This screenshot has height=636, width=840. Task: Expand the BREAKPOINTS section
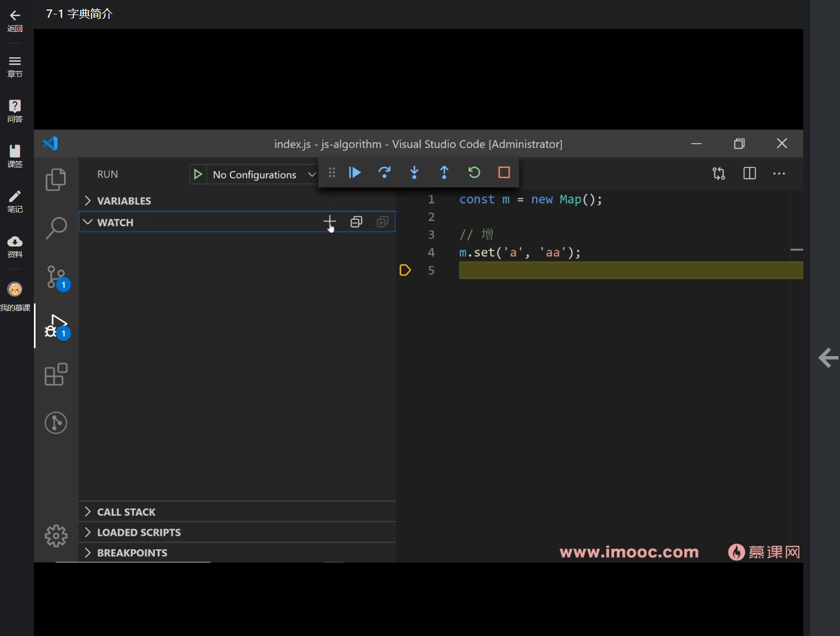[x=132, y=553]
